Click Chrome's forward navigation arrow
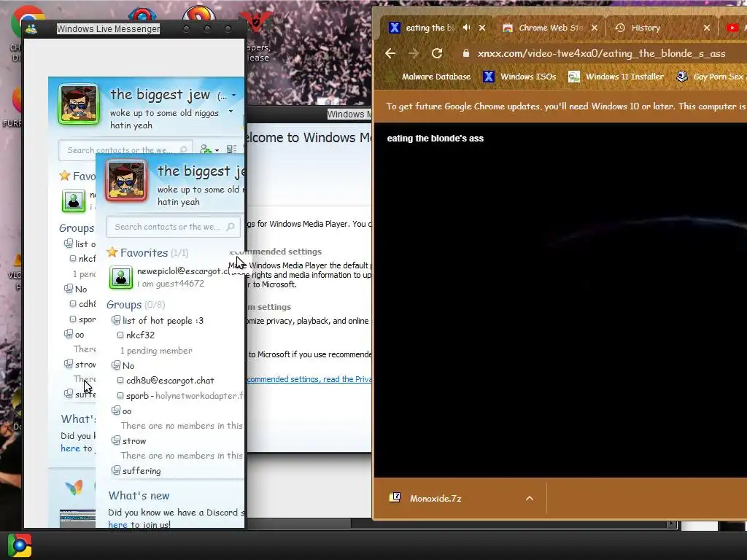 (414, 53)
